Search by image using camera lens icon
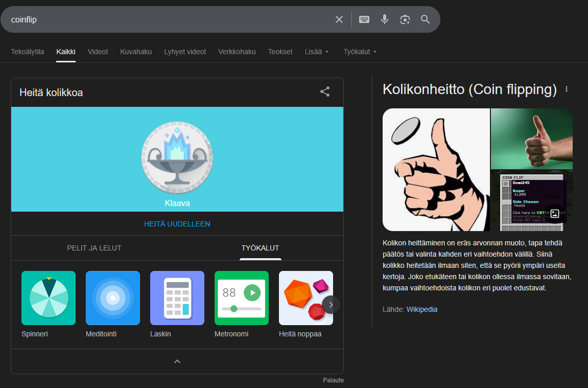This screenshot has width=588, height=388. (405, 19)
